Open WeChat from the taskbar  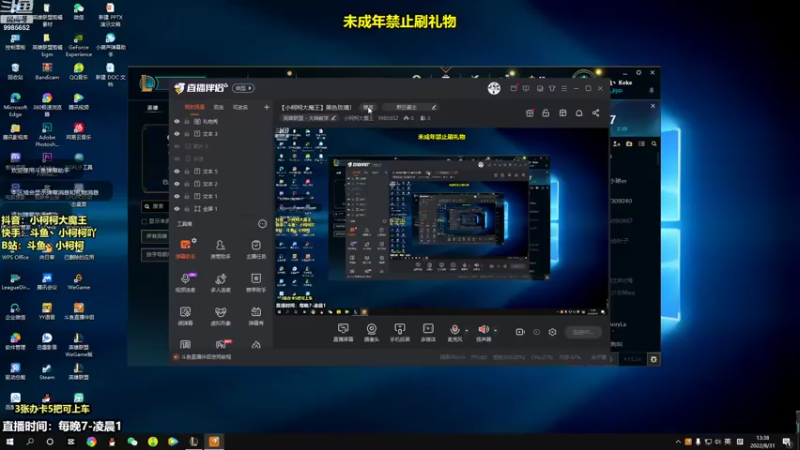[132, 442]
